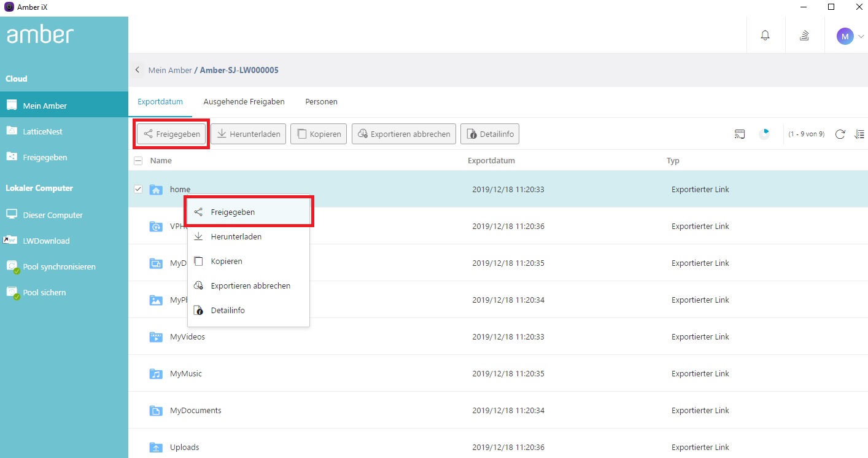Click Amber-SJ-LW000005 in the breadcrumb
Image resolution: width=868 pixels, height=458 pixels.
click(239, 70)
